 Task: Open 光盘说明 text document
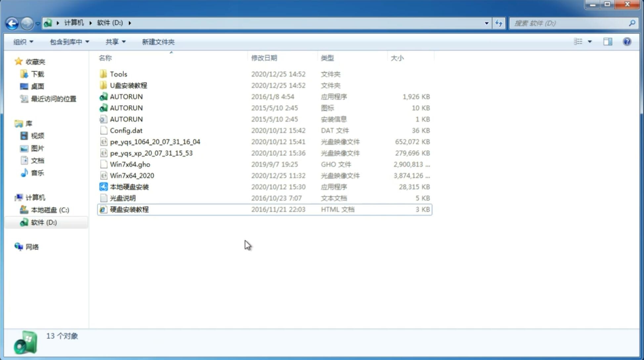pyautogui.click(x=123, y=198)
